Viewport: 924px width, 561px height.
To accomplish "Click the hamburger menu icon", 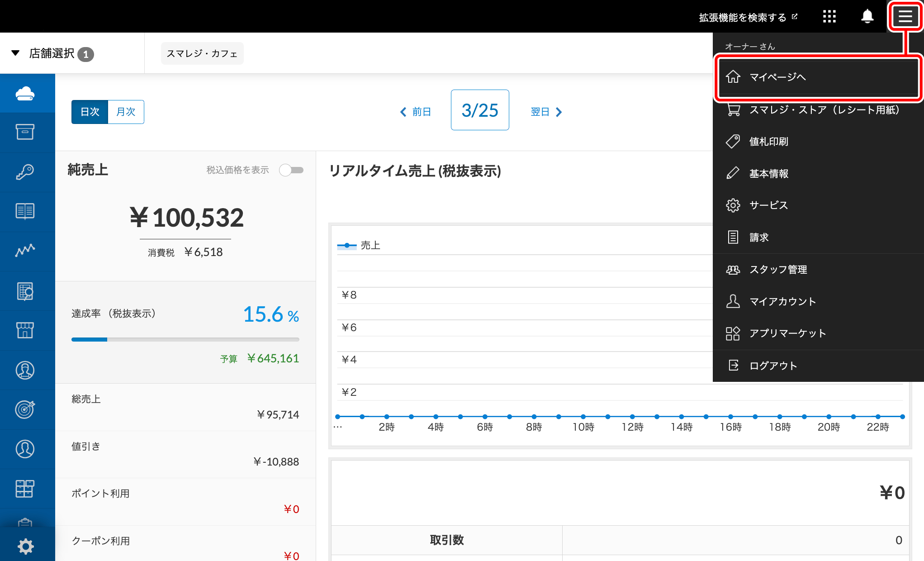I will (905, 17).
